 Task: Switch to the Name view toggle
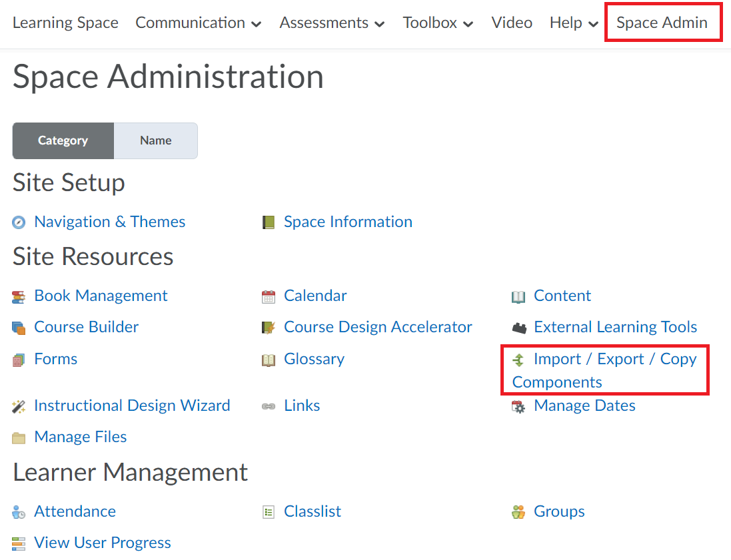(156, 140)
